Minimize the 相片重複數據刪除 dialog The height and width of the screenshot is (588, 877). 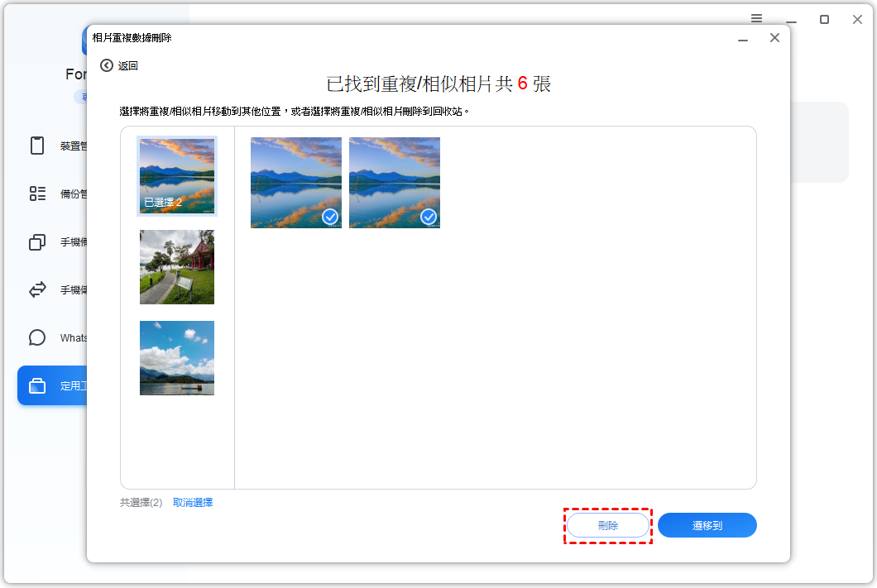click(x=743, y=38)
